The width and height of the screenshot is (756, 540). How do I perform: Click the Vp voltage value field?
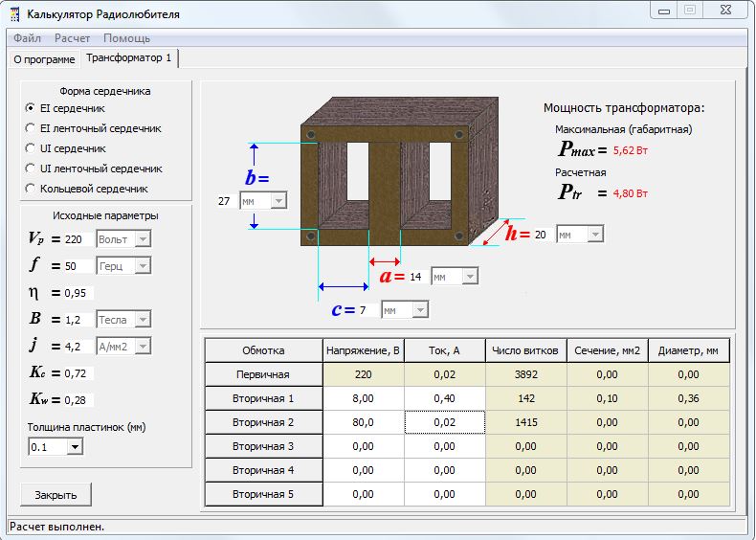click(78, 238)
